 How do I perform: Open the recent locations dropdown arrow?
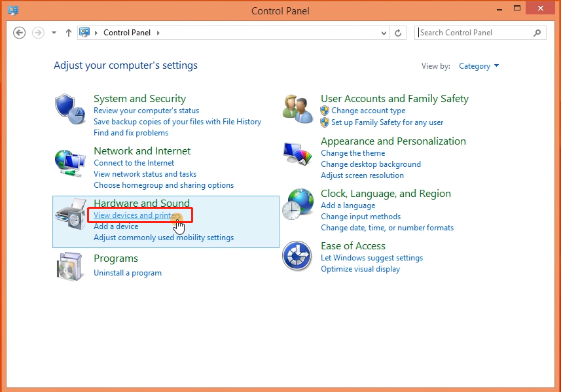point(54,33)
